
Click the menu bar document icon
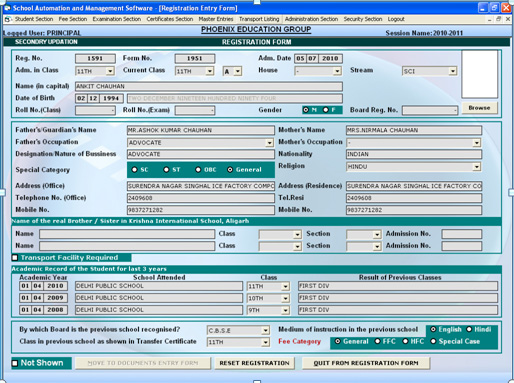tap(8, 19)
